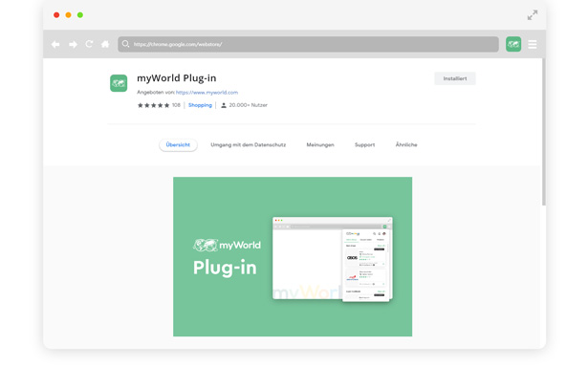Click the search magnifier in address bar
The height and width of the screenshot is (367, 588).
125,44
